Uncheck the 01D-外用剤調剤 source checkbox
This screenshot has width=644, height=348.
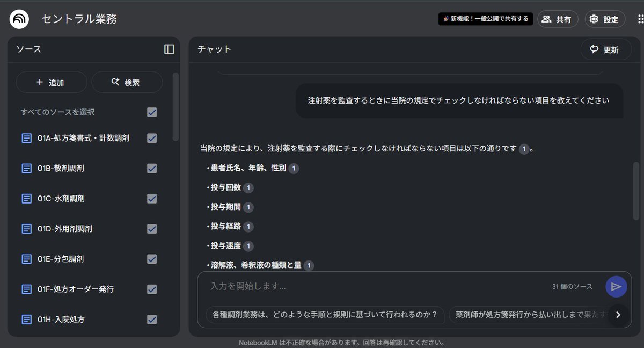[152, 229]
